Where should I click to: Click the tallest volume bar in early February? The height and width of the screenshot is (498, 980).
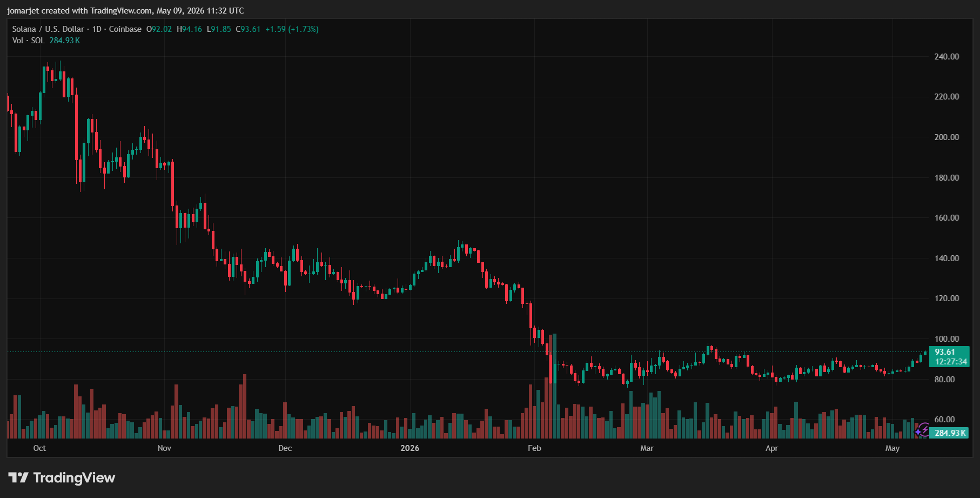(554, 386)
